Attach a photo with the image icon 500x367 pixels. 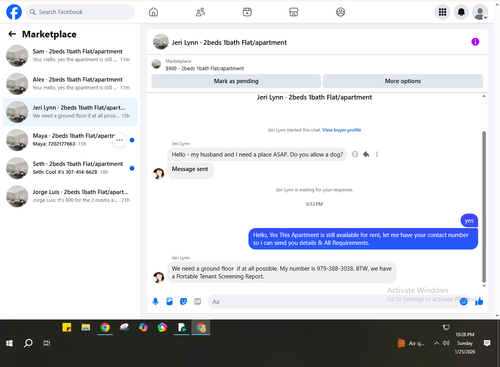coord(169,302)
